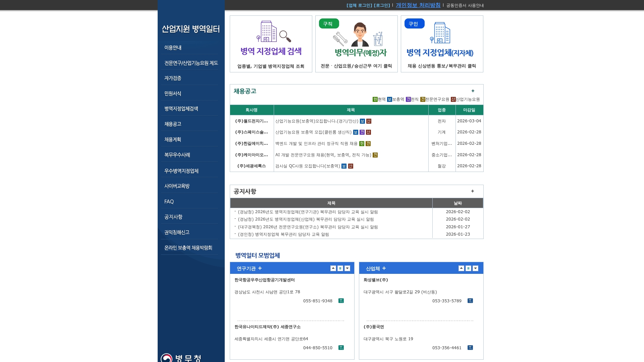Select 복무우수사례 in the sidebar menu

click(177, 155)
